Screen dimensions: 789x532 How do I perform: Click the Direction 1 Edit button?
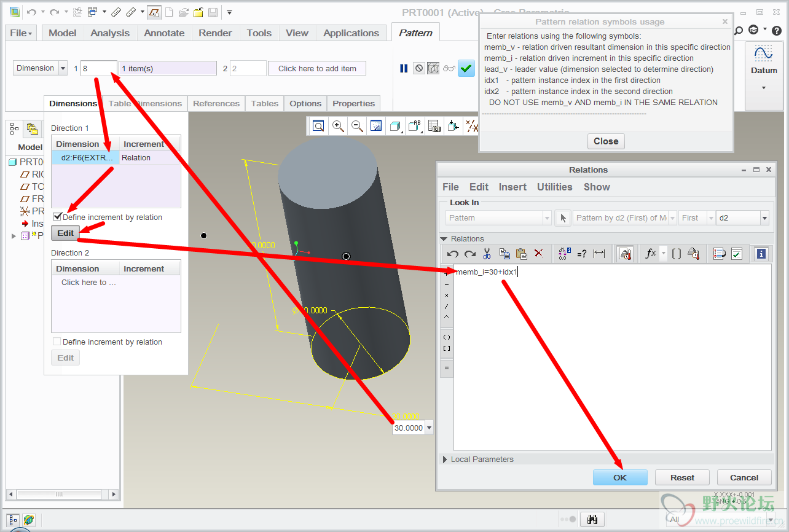pos(66,233)
